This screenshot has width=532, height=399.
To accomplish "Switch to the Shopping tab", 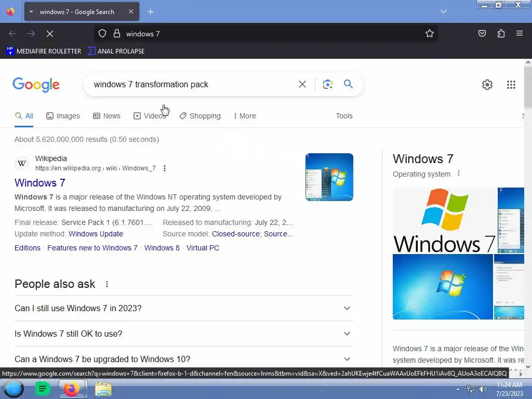I will point(200,116).
